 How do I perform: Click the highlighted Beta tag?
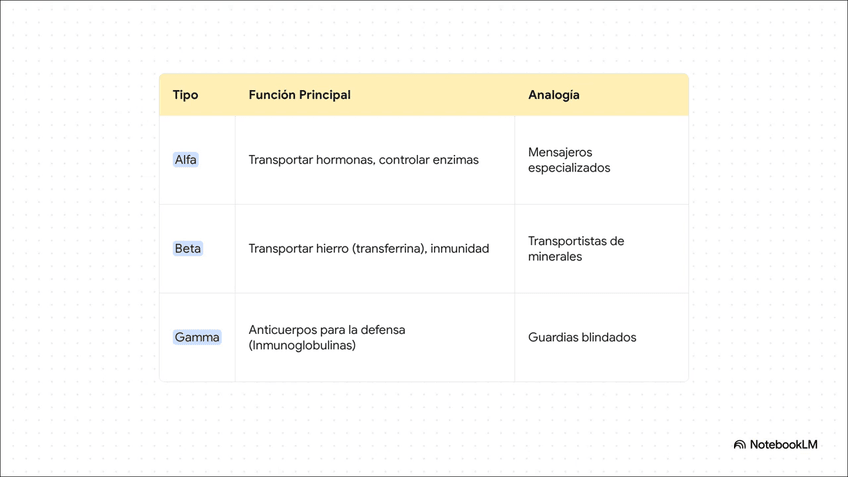tap(187, 249)
